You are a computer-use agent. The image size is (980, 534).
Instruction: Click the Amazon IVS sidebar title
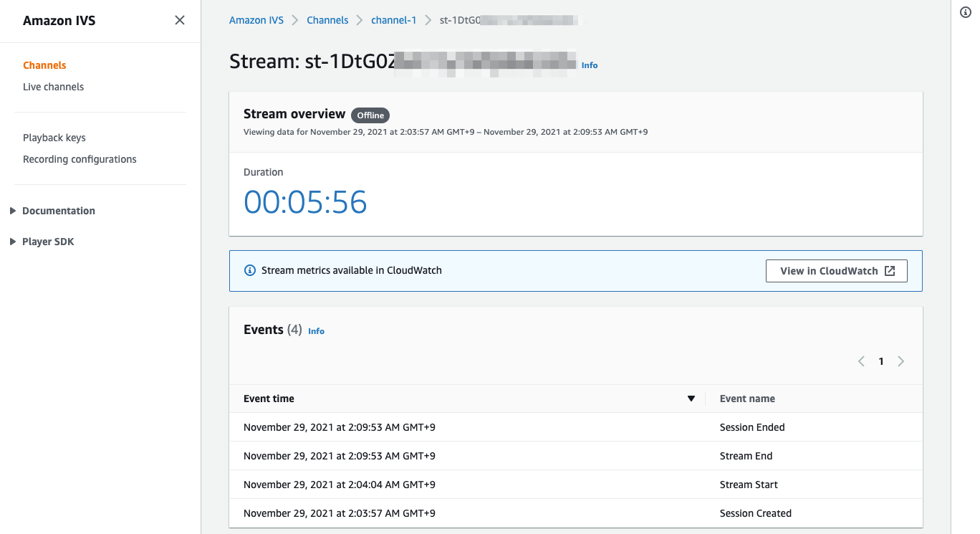coord(59,21)
